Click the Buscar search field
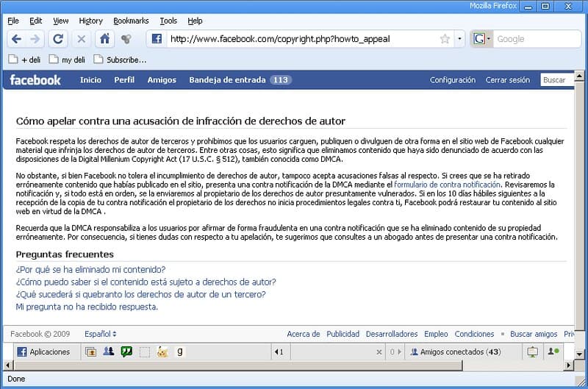 click(557, 80)
